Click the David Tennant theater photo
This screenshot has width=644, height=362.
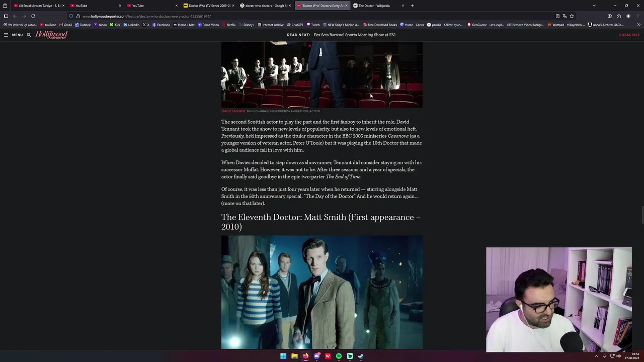point(322,74)
